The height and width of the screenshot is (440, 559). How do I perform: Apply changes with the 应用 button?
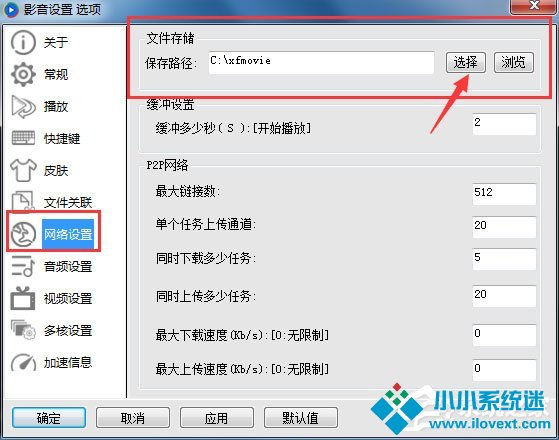pos(217,418)
